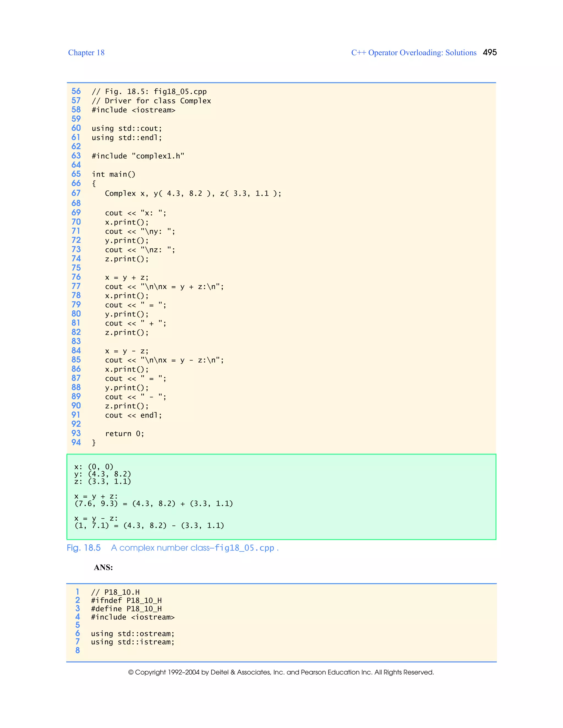
Task: Click the 'ANS:' label
Action: (x=103, y=568)
